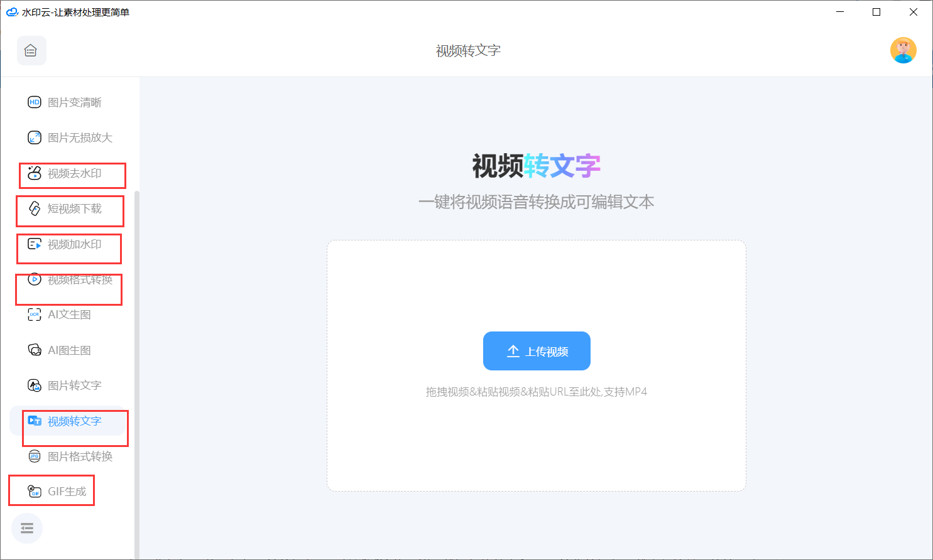This screenshot has width=933, height=560.
Task: Collapse the sidebar with the menu toggle
Action: coord(27,528)
